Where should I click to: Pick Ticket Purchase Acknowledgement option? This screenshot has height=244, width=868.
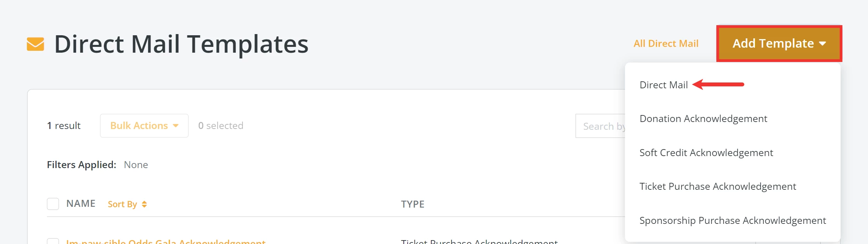[x=718, y=186]
